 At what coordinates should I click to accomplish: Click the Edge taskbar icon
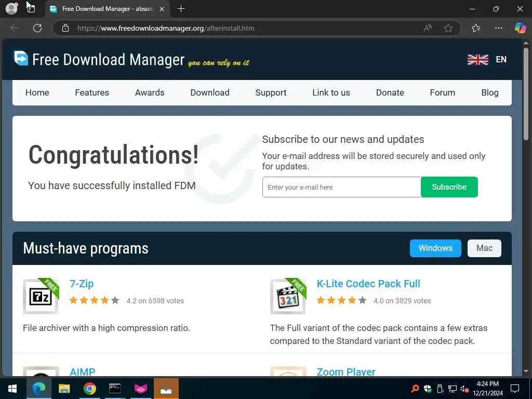point(39,389)
